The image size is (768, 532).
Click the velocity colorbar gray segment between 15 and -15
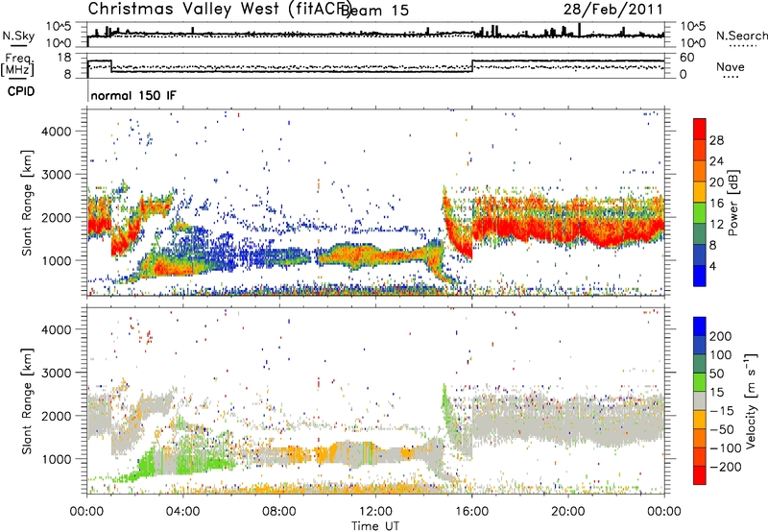[700, 400]
